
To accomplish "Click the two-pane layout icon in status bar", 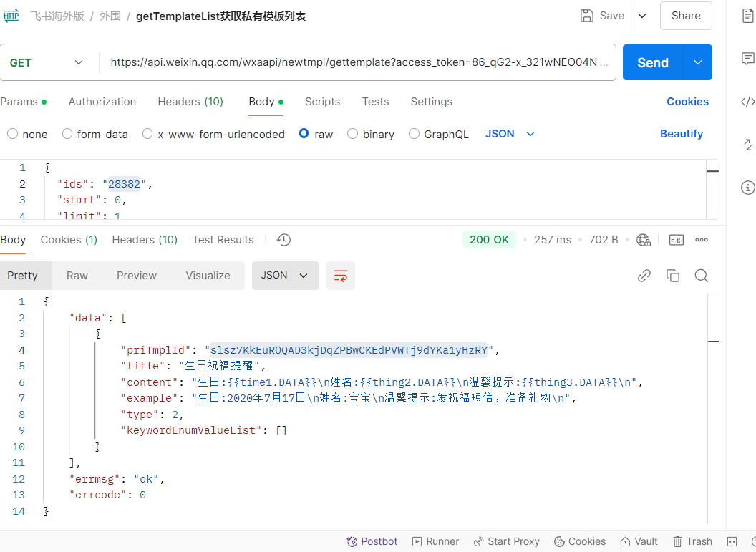I will pos(732,541).
